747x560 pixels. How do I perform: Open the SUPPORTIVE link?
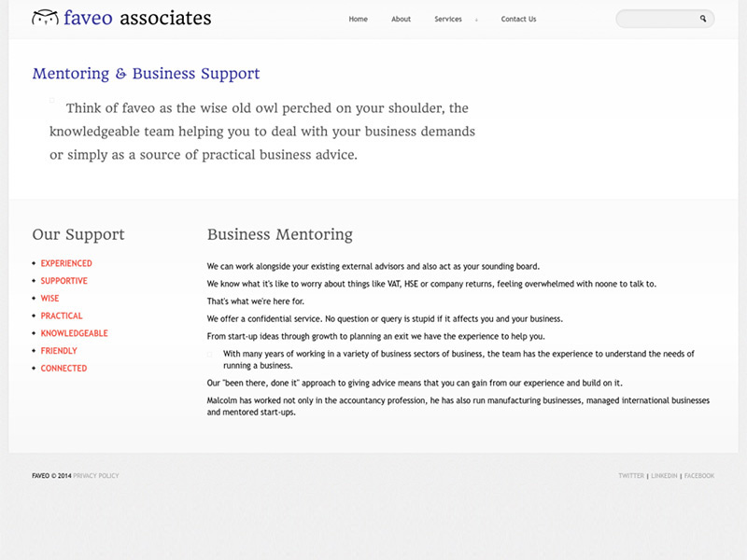tap(63, 281)
